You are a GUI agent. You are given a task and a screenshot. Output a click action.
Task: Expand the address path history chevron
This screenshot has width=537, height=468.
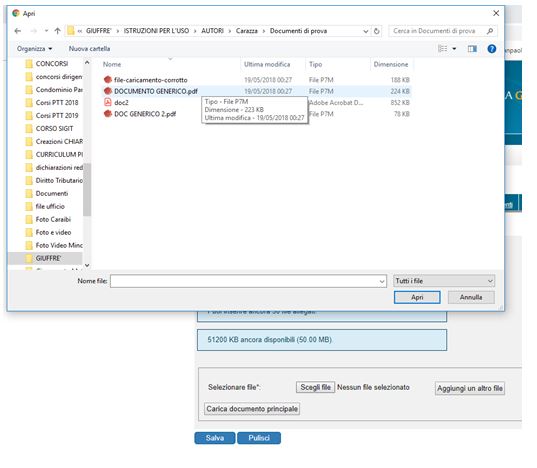tap(365, 31)
